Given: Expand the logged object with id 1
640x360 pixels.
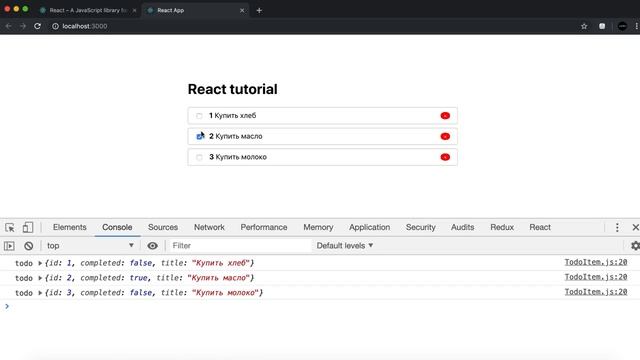Looking at the screenshot, I should click(x=40, y=263).
